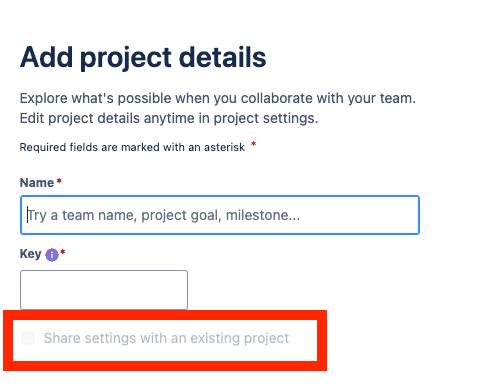Click the 'Explore what's possible' description line
This screenshot has height=390, width=497.
tap(218, 98)
